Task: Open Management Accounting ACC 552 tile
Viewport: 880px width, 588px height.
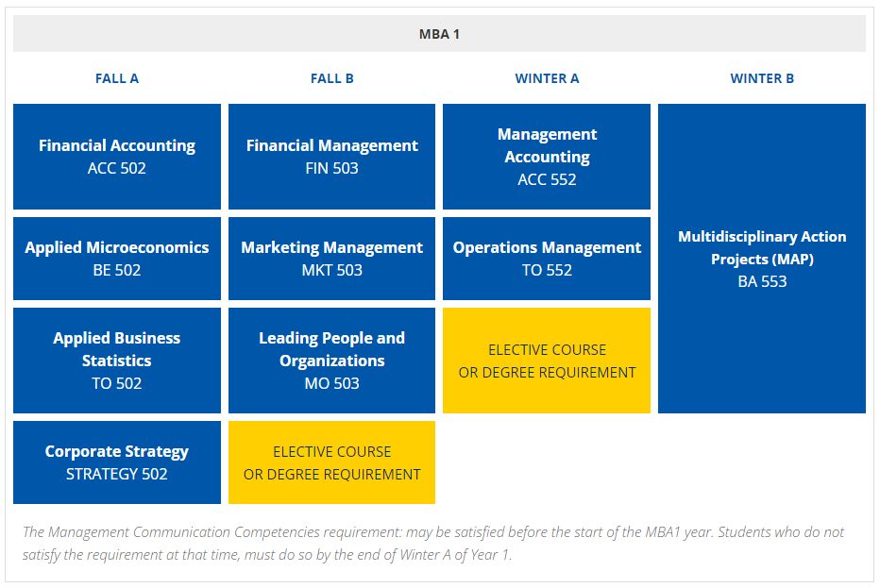Action: 547,157
